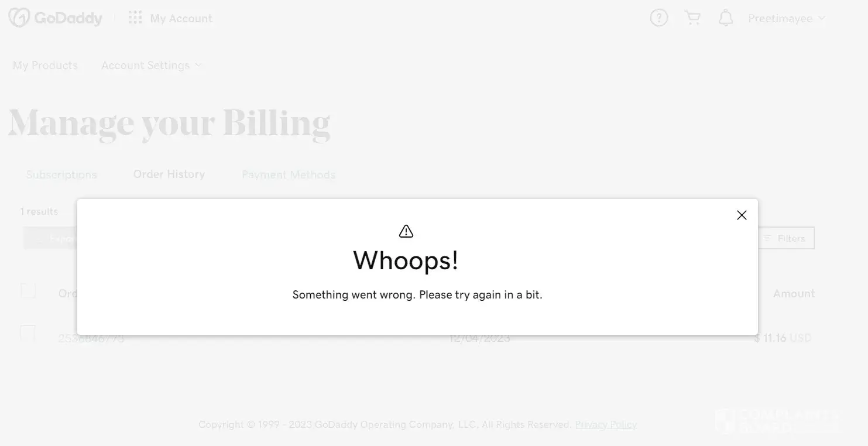Close the Whoops error dialog
Screen dimensions: 868x446
pos(742,215)
